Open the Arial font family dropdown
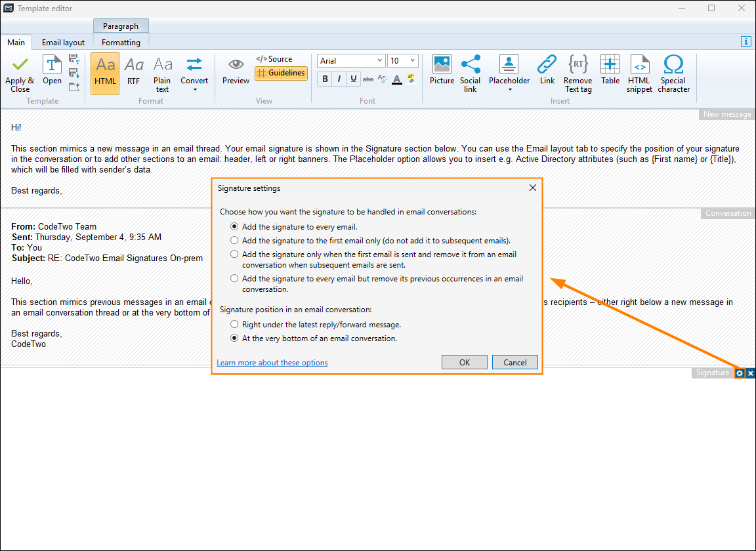The image size is (756, 551). click(379, 60)
